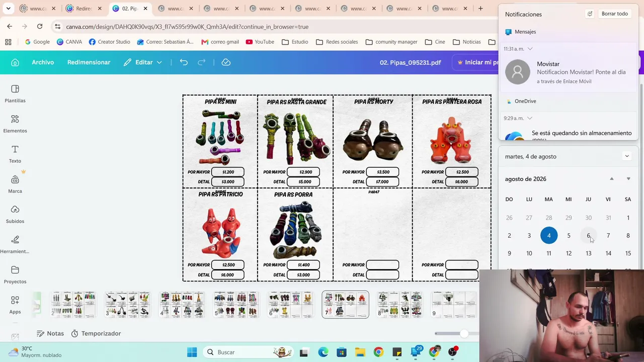
Task: Undo the last action in Canva
Action: [x=184, y=62]
